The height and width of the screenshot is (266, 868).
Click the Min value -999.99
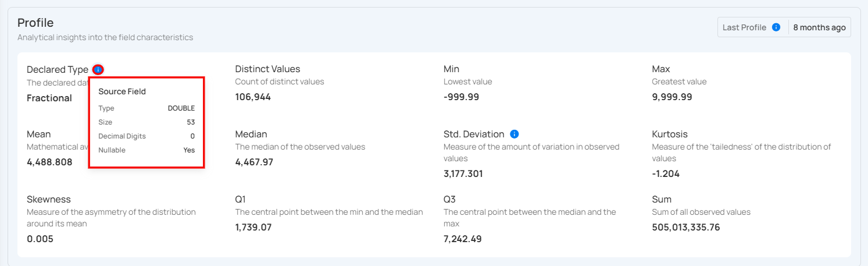coord(461,97)
